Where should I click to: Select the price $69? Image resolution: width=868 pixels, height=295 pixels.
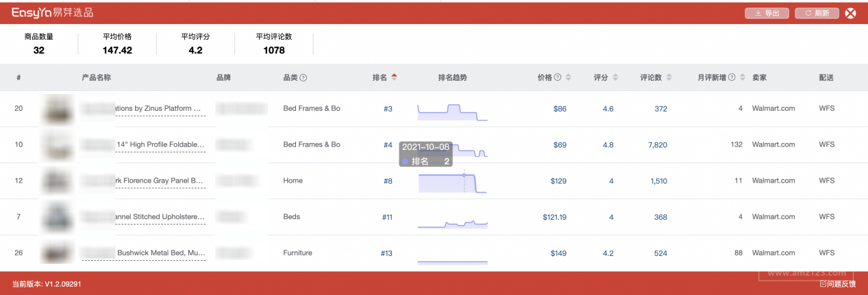(x=560, y=144)
